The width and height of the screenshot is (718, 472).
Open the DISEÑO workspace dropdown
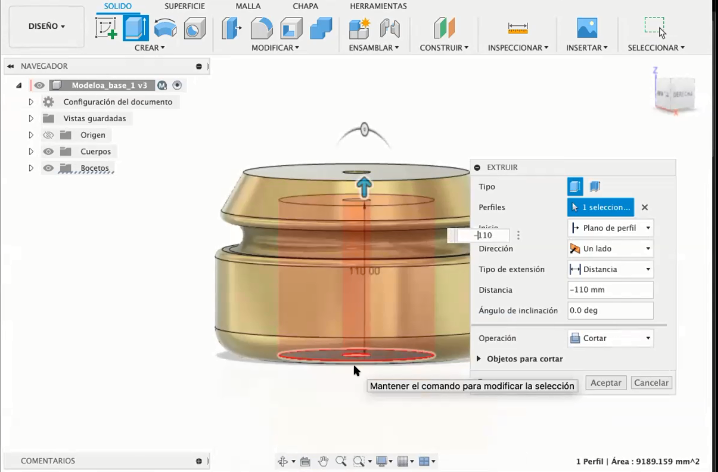pyautogui.click(x=47, y=26)
